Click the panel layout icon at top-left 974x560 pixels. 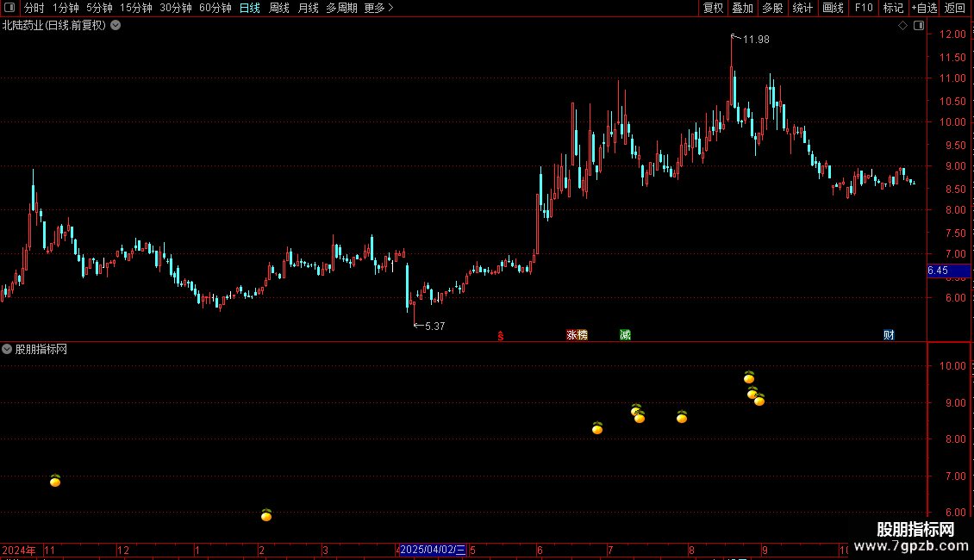(x=9, y=8)
